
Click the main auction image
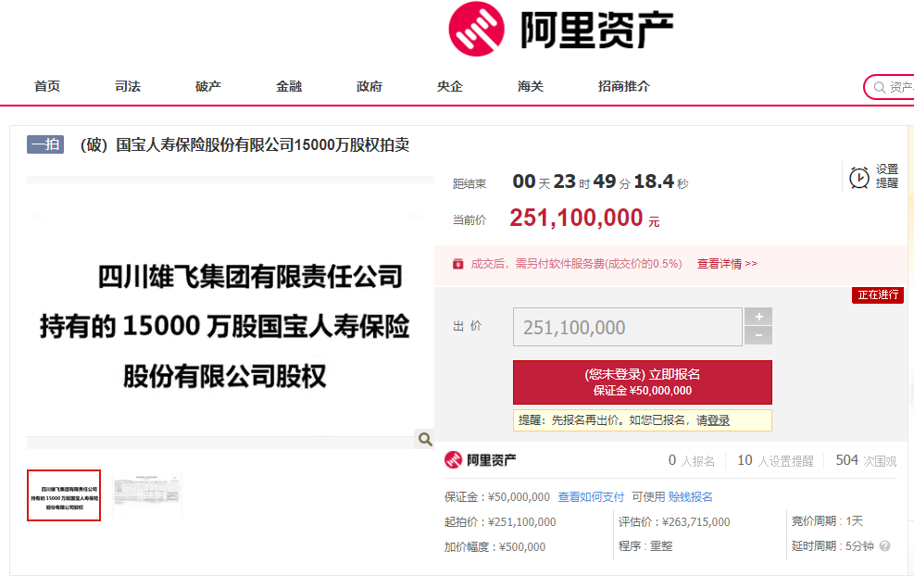(x=231, y=312)
